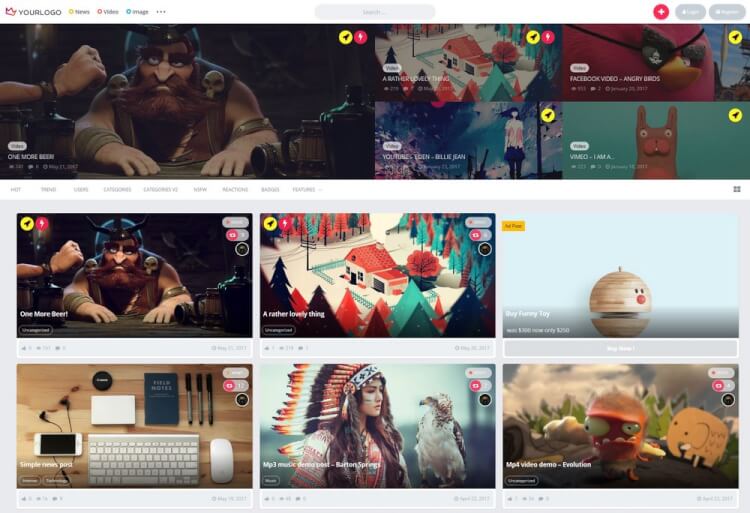
Task: Click the thumbs-up icon under Mp4 video demo card
Action: [x=509, y=499]
